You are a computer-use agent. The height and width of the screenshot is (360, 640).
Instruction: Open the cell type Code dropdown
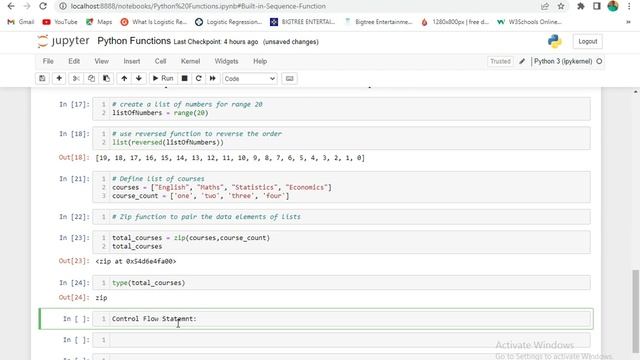(249, 78)
